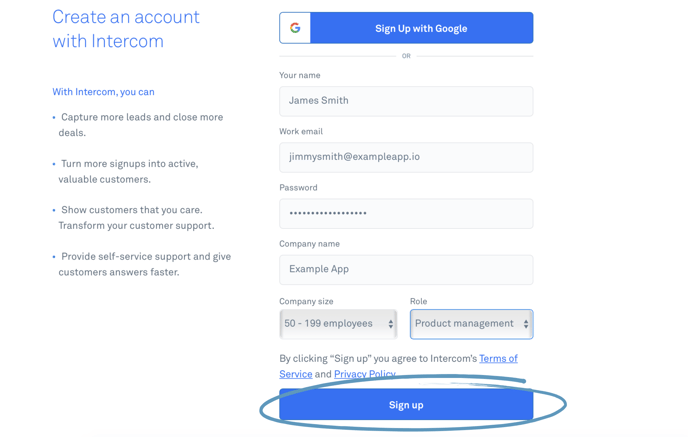Select the Password field

406,213
